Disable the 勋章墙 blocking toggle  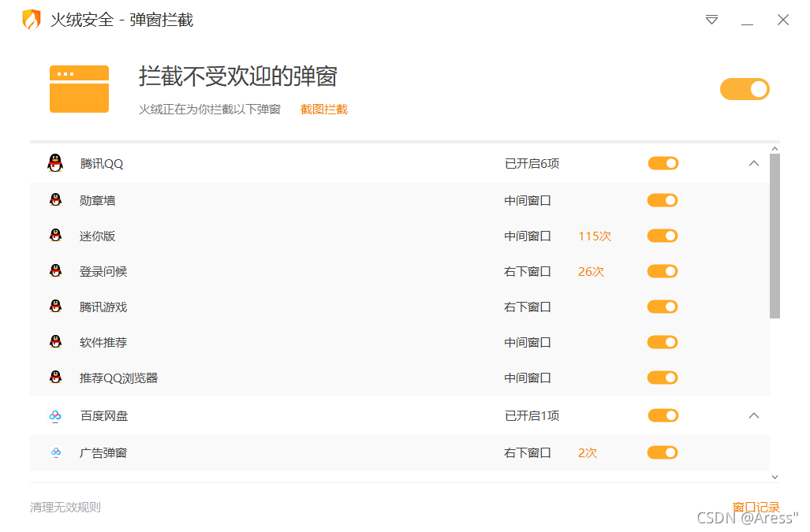pos(663,200)
